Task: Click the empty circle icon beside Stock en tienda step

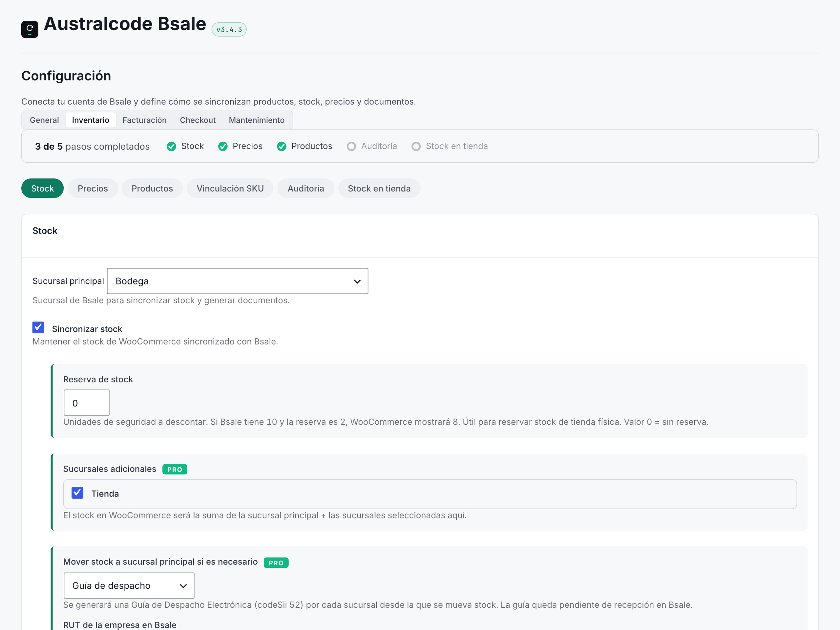Action: click(x=416, y=146)
